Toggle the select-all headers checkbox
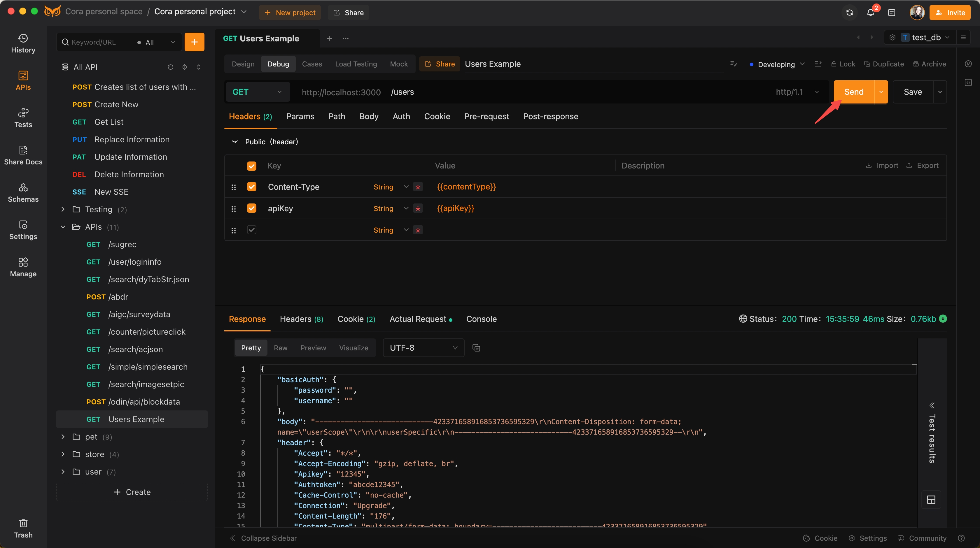The height and width of the screenshot is (548, 980). point(251,166)
